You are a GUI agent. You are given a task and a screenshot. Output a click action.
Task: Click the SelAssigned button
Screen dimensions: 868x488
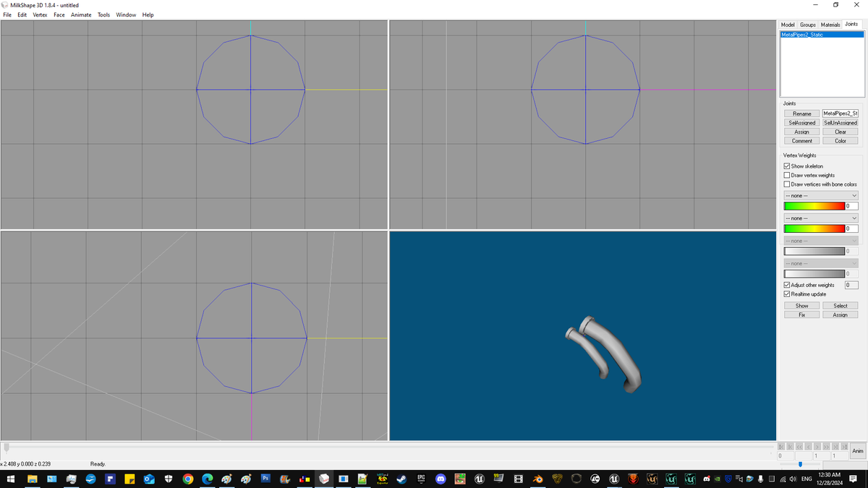click(802, 123)
